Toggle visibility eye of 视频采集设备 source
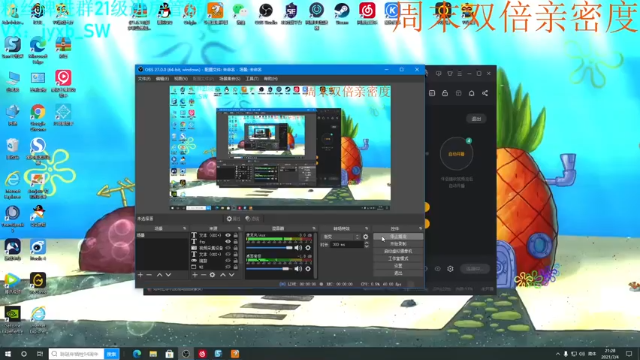Viewport: 640px width, 360px height. click(x=228, y=248)
